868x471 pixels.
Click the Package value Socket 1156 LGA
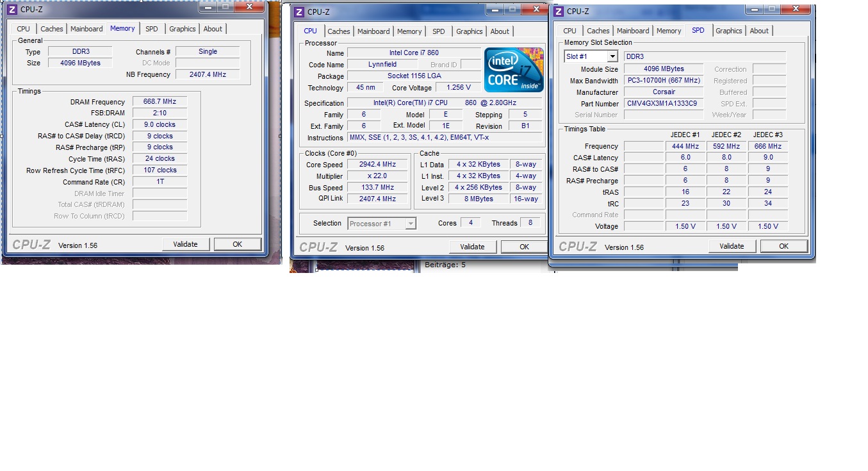click(x=414, y=76)
